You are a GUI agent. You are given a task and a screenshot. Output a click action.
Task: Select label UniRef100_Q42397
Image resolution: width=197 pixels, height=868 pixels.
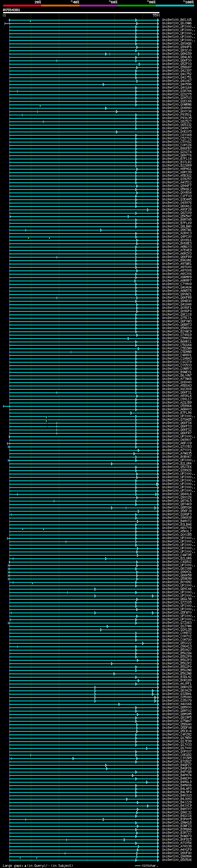coord(177,71)
